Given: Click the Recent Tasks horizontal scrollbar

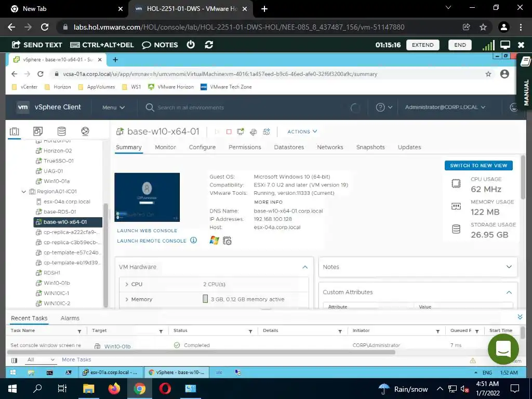Looking at the screenshot, I should pos(202,352).
